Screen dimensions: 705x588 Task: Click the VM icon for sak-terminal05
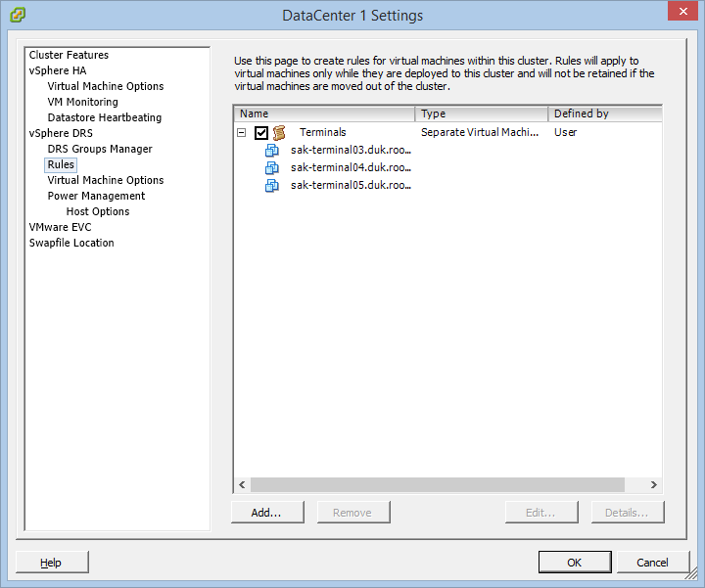point(271,185)
